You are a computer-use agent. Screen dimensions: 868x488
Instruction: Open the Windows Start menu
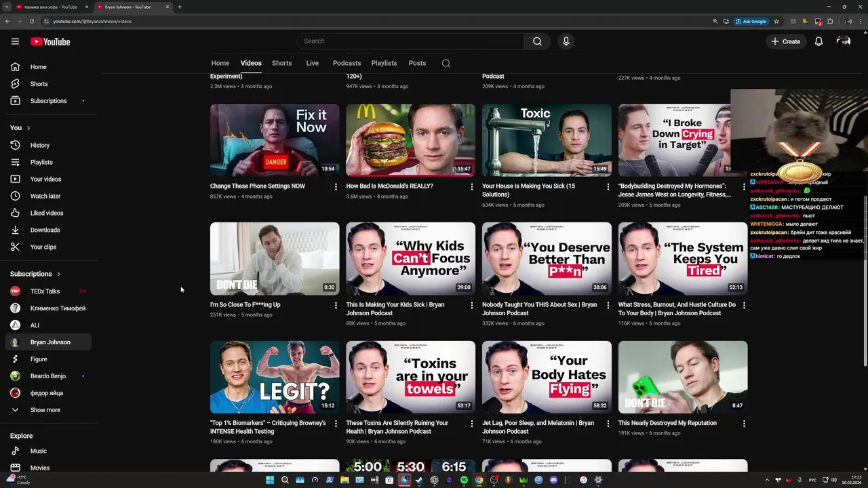pyautogui.click(x=270, y=480)
